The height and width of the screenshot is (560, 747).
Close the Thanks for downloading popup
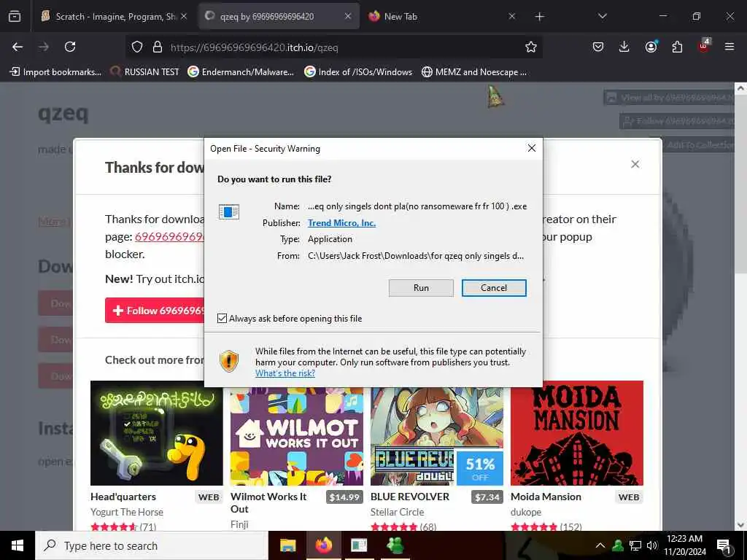(x=635, y=164)
